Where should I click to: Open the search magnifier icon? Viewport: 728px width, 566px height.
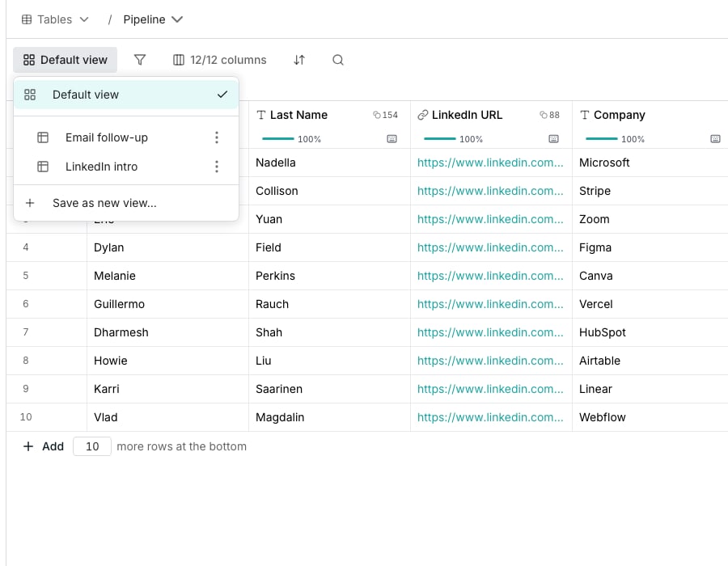point(338,60)
